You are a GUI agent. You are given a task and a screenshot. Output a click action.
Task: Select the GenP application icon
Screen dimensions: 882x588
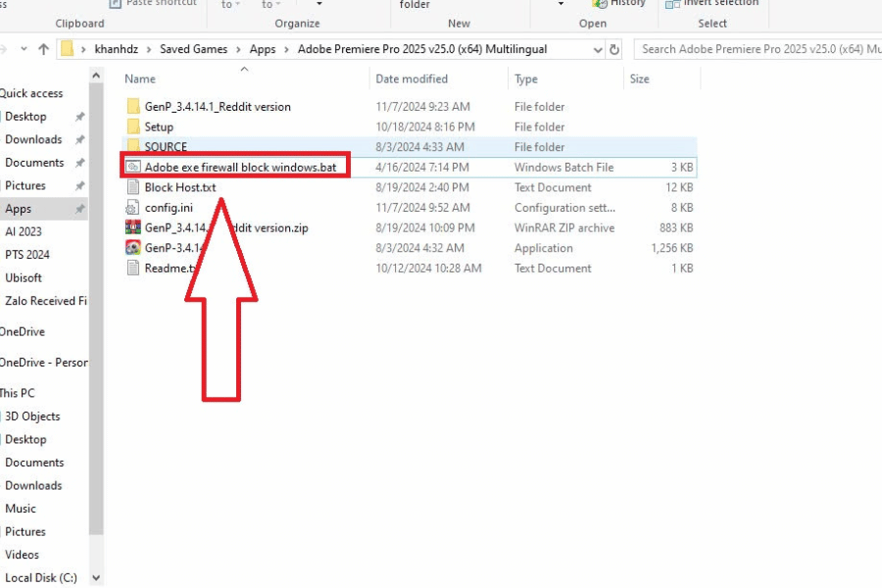pyautogui.click(x=133, y=248)
